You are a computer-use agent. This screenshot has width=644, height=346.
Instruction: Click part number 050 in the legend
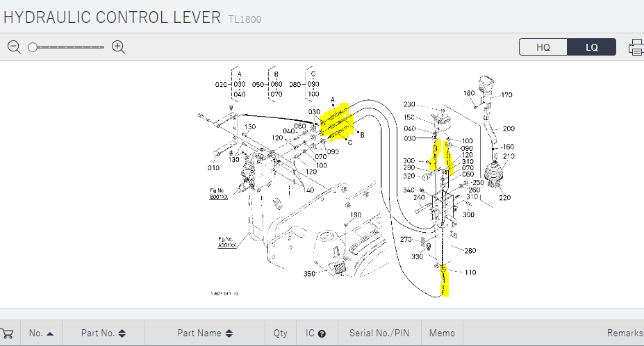click(x=258, y=84)
